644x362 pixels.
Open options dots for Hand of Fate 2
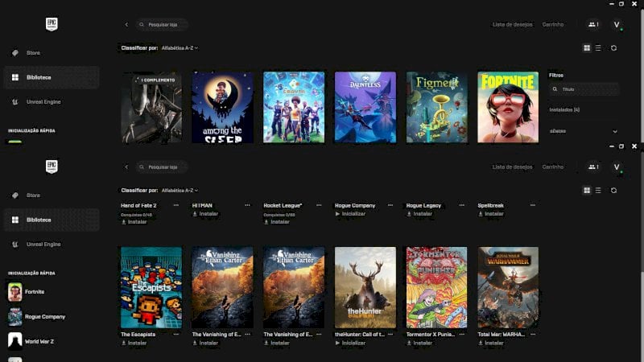(x=175, y=205)
